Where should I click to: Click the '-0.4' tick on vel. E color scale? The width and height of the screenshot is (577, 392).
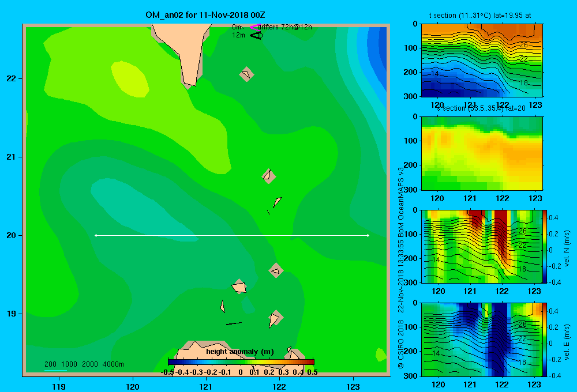[554, 375]
